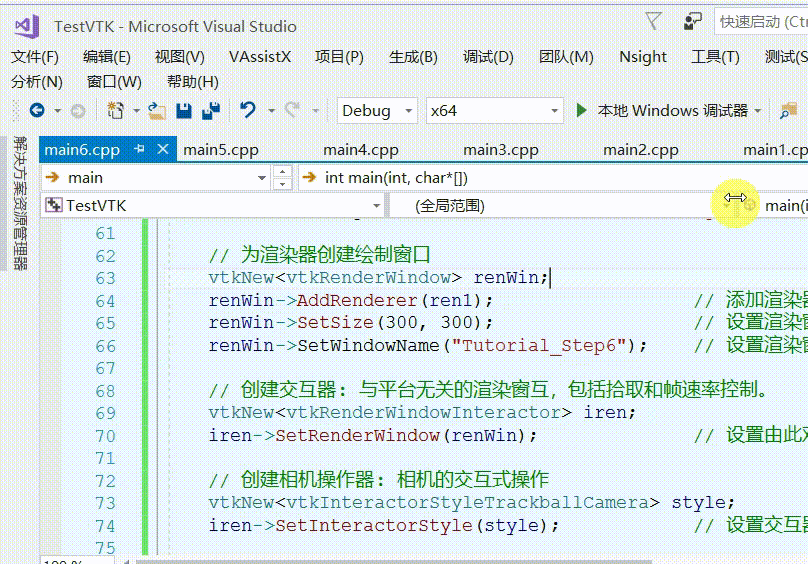The height and width of the screenshot is (564, 808).
Task: Close the main6.cpp tab
Action: (x=163, y=149)
